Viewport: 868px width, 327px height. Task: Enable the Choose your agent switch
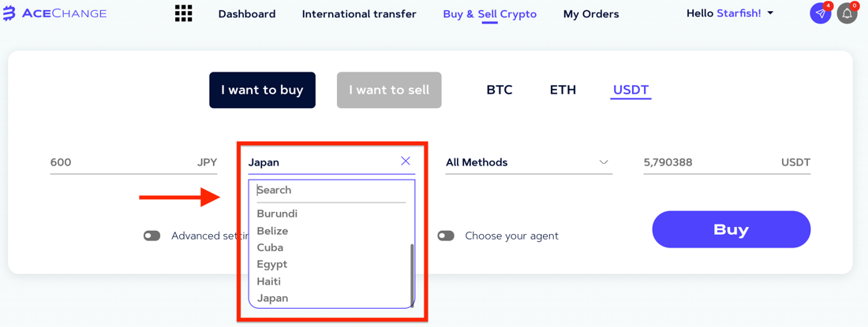(446, 236)
